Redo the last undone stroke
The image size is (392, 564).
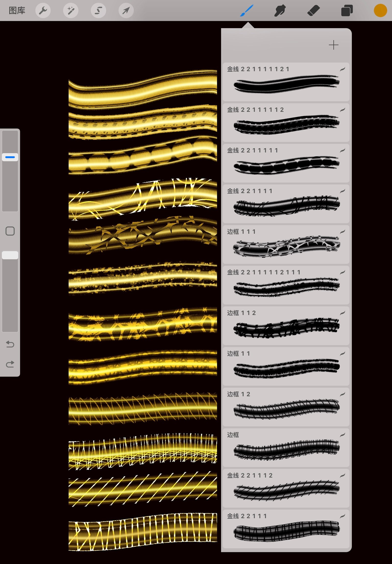click(10, 364)
